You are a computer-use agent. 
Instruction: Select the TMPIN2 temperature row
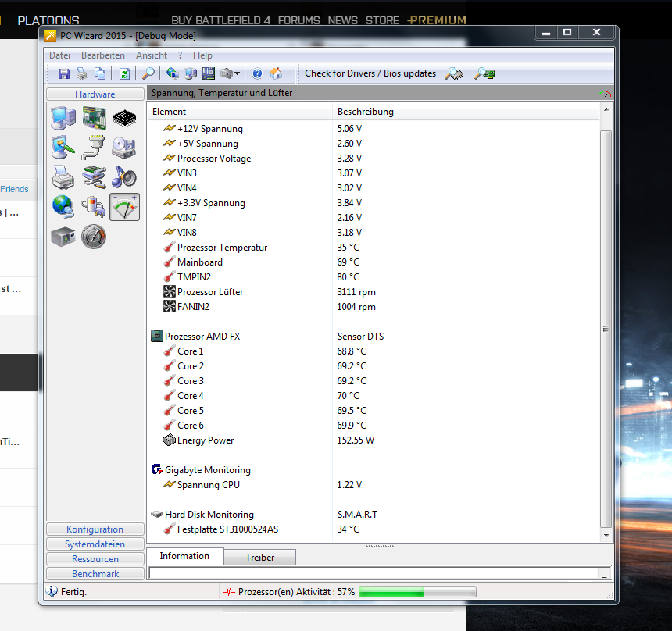tap(373, 277)
